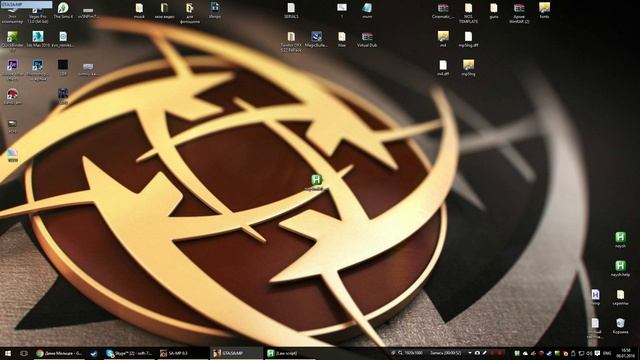Open the taskbar date and time clock
Viewport: 640px width, 360px height.
click(x=625, y=353)
